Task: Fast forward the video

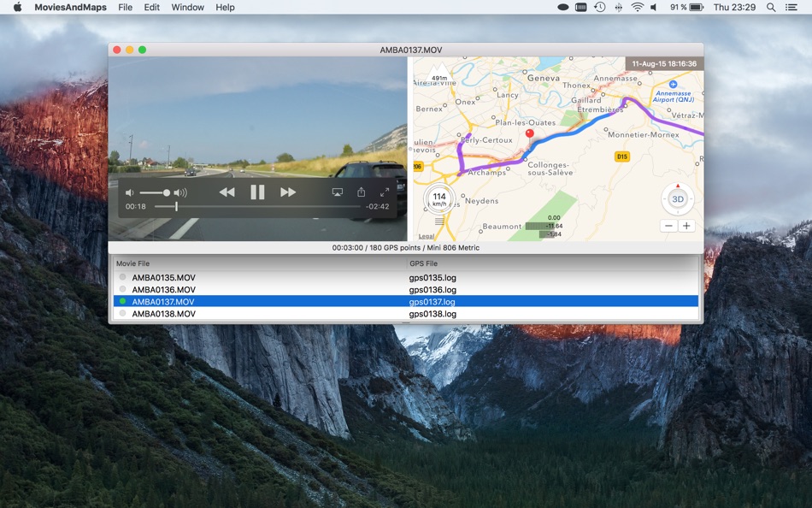Action: pyautogui.click(x=288, y=192)
